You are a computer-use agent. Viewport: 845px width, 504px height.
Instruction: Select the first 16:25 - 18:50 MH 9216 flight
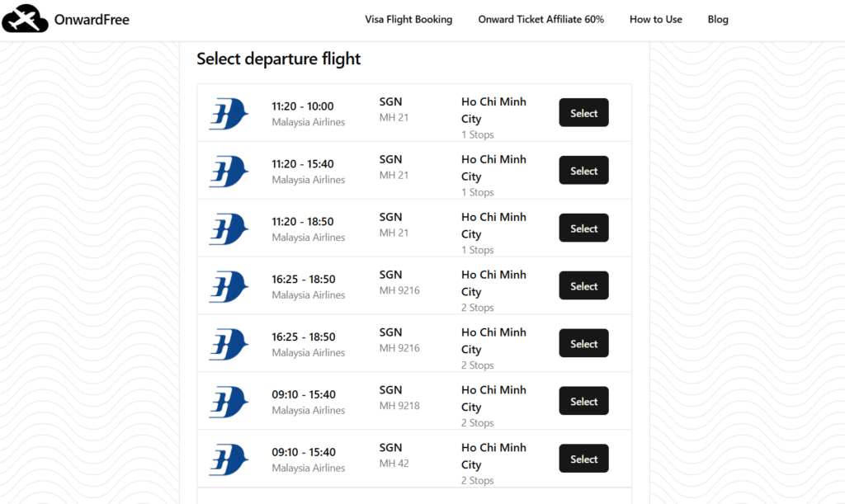583,285
